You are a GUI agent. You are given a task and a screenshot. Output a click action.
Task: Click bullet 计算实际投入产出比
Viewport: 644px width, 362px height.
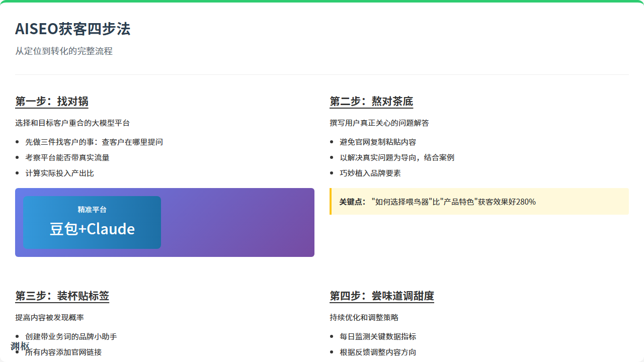point(59,173)
